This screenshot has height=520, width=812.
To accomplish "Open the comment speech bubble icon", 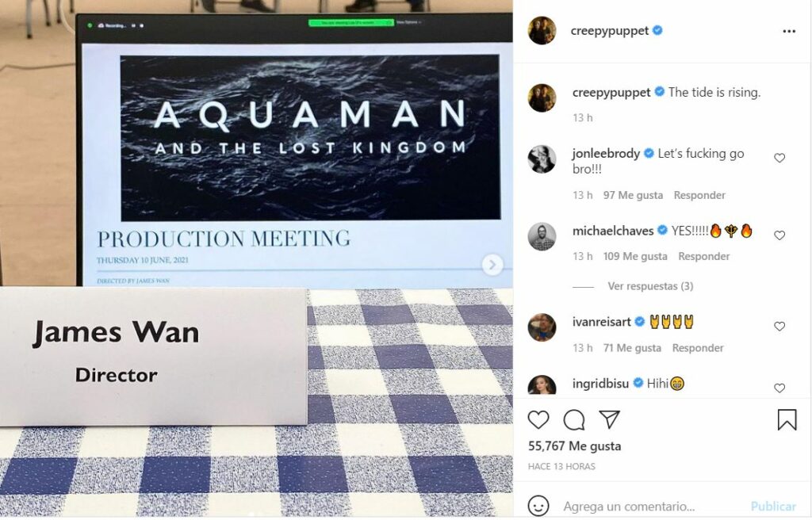I will tap(574, 419).
